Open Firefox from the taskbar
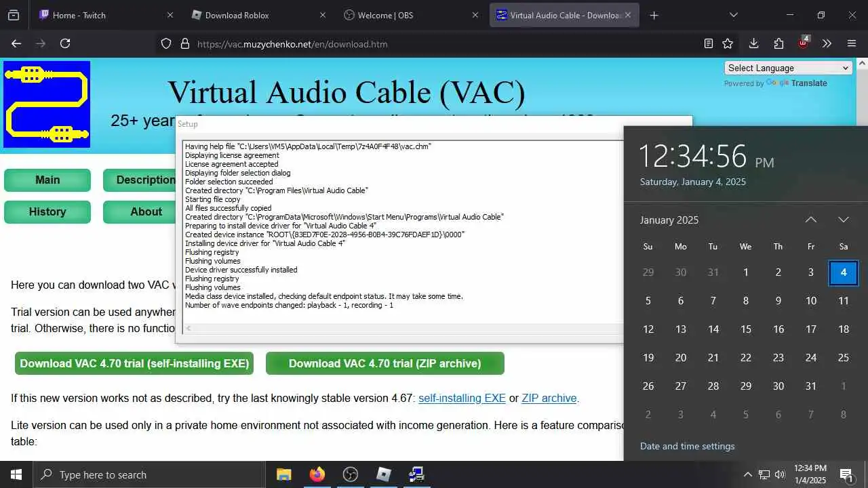The width and height of the screenshot is (868, 488). 317,474
